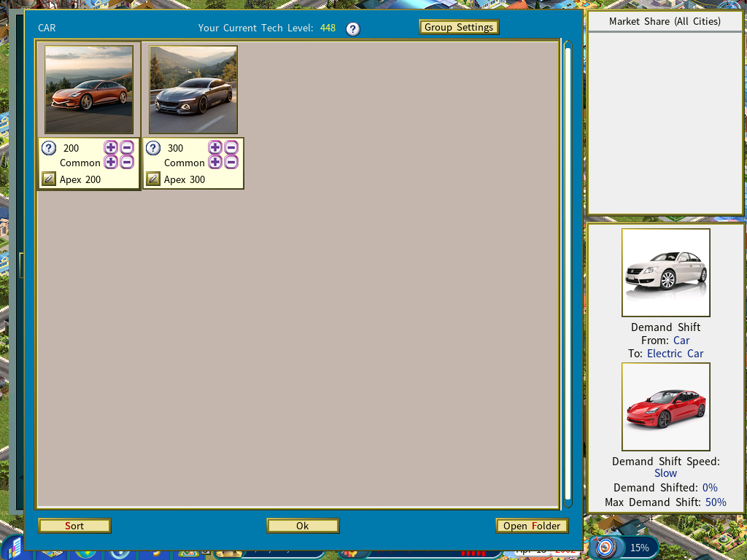
Task: Decrease the Apex 300 tech level with minus
Action: coord(231,148)
